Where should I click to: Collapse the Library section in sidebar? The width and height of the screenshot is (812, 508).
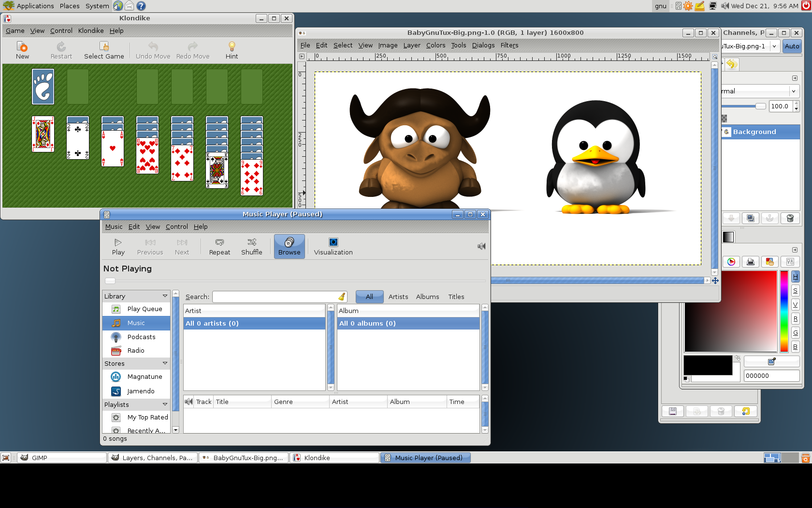[x=165, y=296]
